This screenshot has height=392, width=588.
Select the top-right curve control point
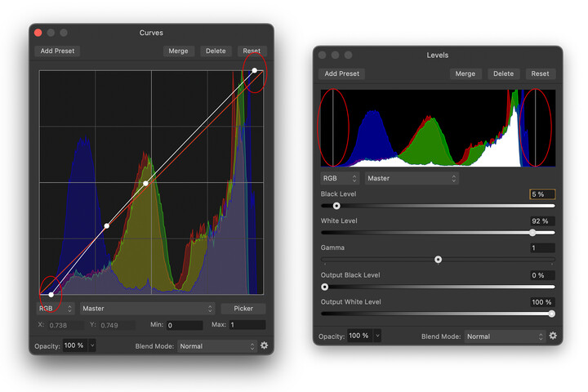[255, 70]
